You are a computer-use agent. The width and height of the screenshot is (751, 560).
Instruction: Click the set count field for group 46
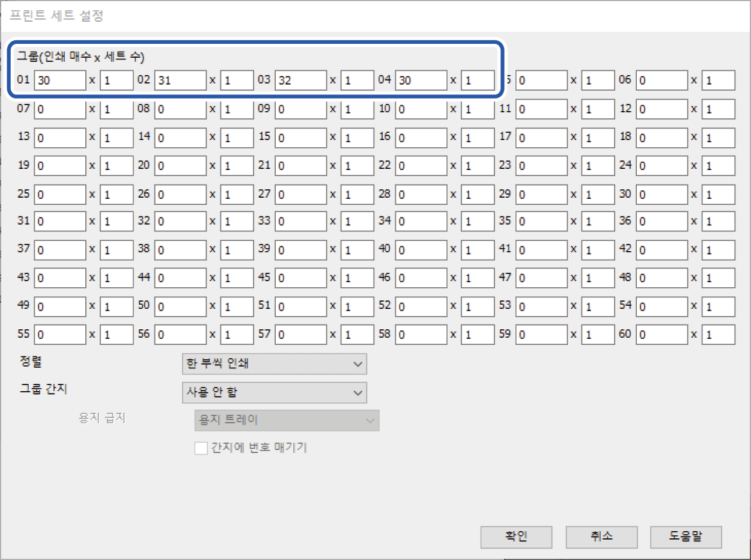click(478, 278)
